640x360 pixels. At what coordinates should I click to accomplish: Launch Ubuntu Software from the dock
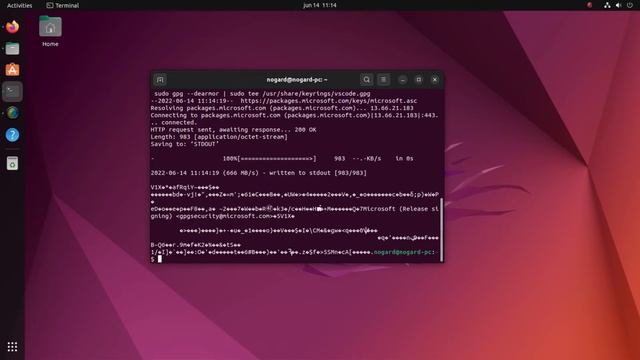(x=12, y=70)
